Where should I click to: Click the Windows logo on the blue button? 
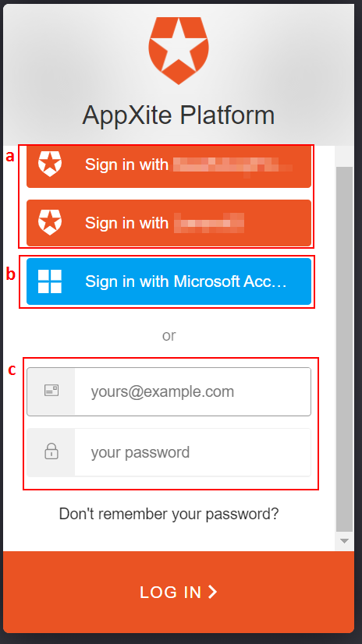(50, 281)
